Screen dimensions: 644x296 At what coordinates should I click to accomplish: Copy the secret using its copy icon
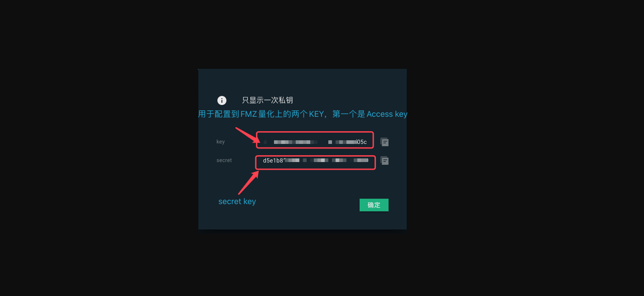click(384, 161)
